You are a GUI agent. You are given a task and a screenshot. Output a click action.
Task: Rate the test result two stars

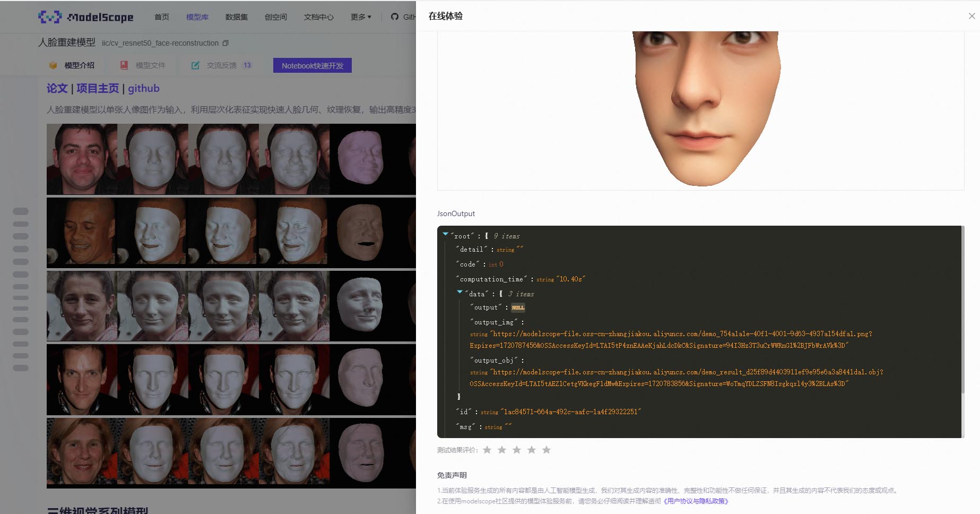(x=502, y=450)
